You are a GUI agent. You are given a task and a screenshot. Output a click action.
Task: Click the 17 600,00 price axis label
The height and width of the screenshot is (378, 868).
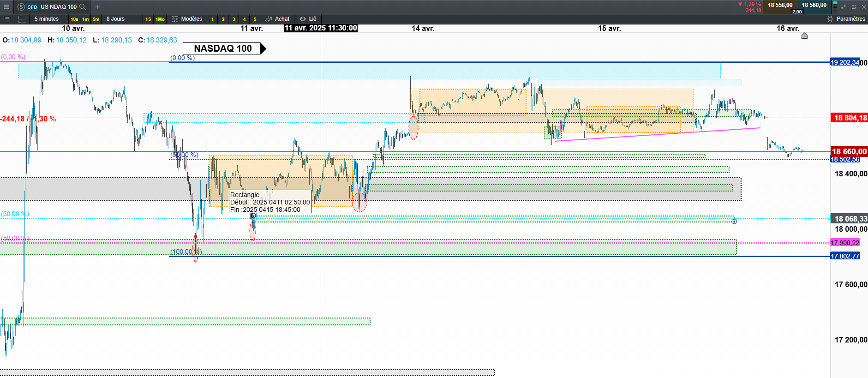851,284
